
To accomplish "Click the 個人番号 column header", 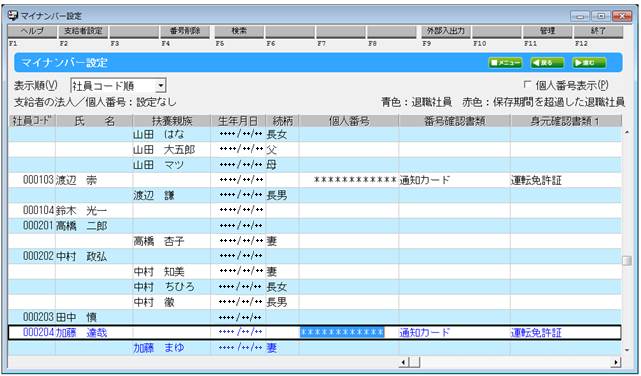I will (x=349, y=121).
